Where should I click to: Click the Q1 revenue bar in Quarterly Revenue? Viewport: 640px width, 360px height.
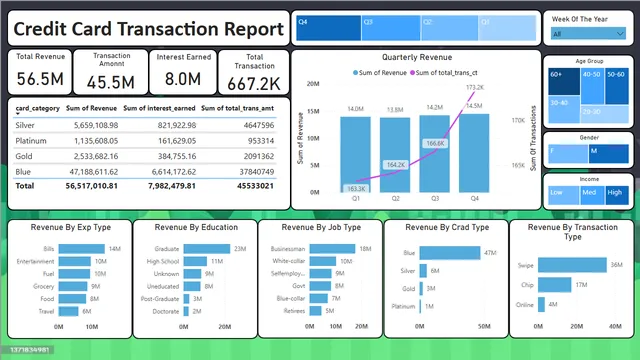point(356,155)
